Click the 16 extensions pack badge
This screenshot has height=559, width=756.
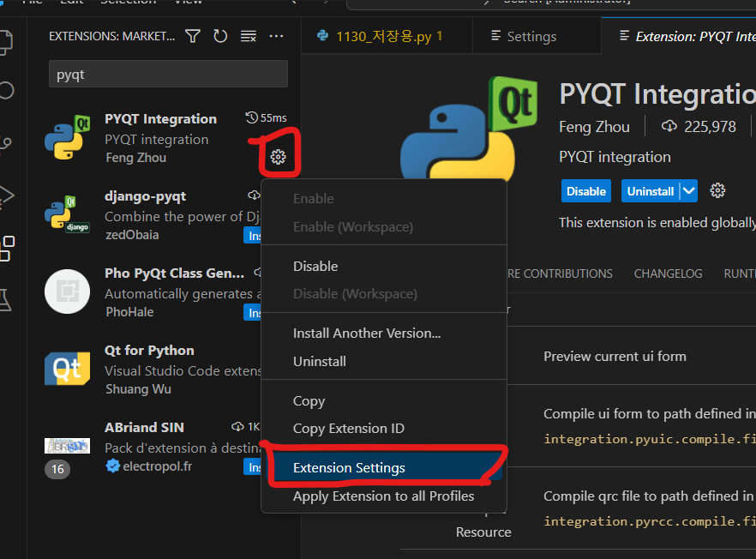pos(57,469)
